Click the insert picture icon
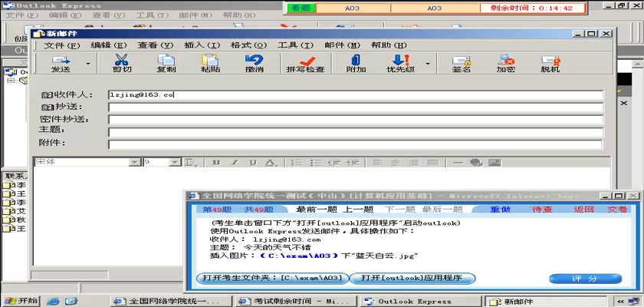 (x=495, y=163)
